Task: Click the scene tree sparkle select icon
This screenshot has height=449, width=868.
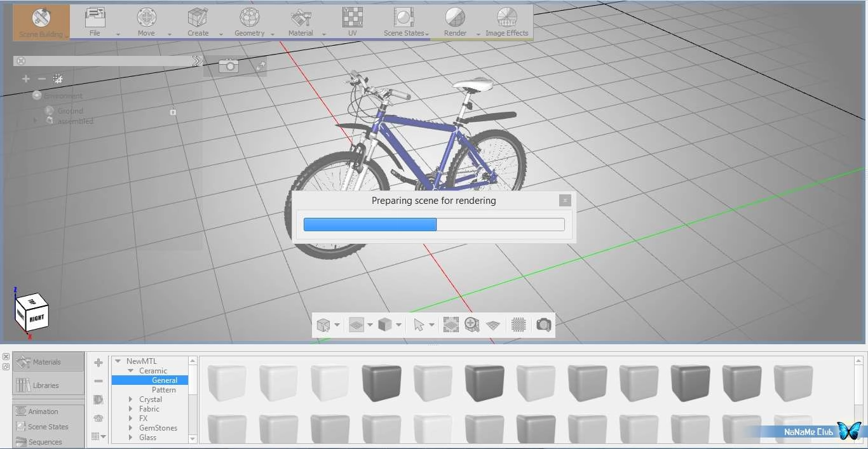Action: tap(58, 79)
